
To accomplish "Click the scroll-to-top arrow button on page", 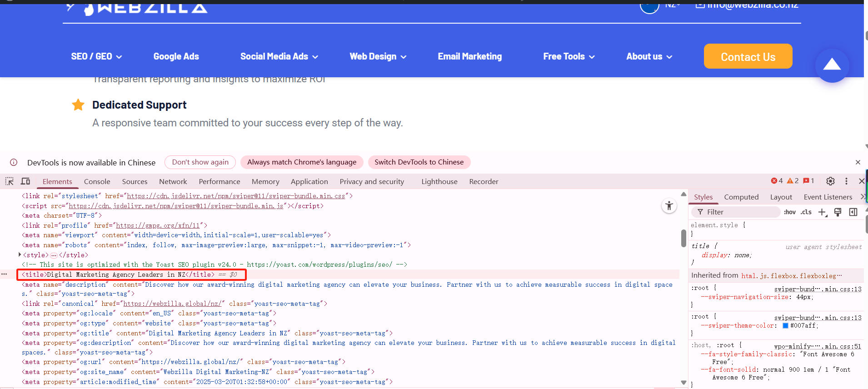I will [832, 65].
